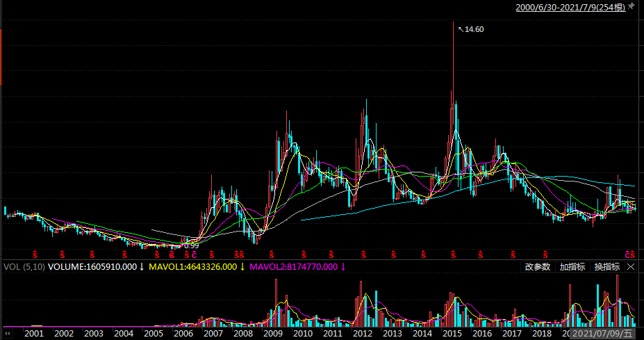Click year 2012 on the time axis
Image resolution: width=644 pixels, height=340 pixels.
pos(363,334)
